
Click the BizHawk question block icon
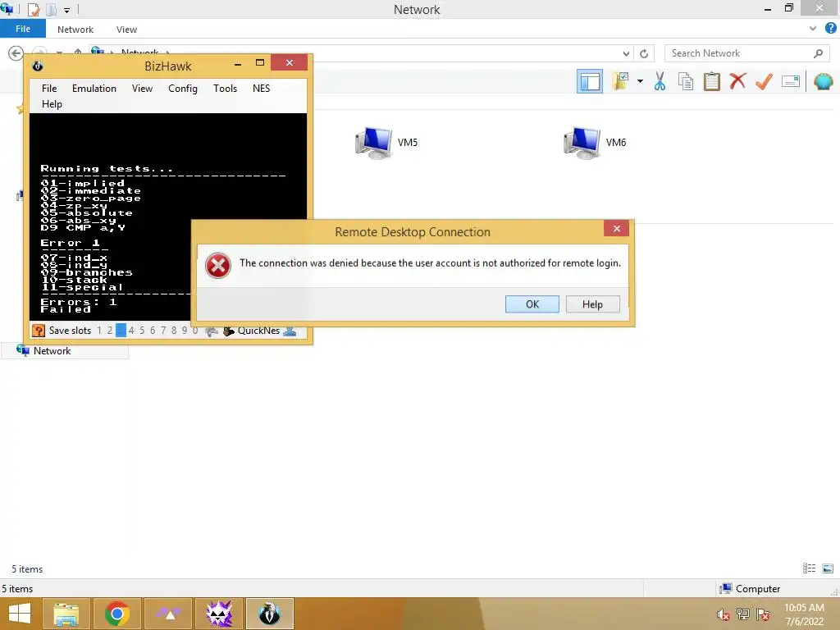tap(39, 331)
